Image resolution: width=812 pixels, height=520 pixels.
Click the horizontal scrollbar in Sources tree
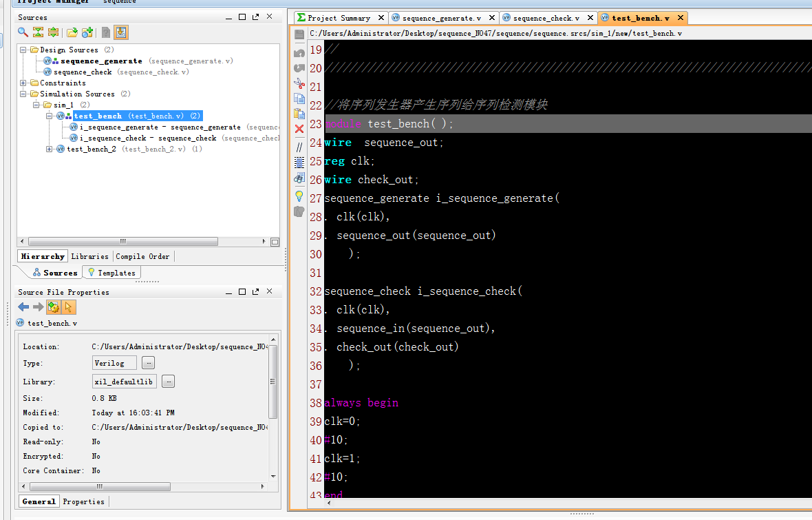point(122,242)
